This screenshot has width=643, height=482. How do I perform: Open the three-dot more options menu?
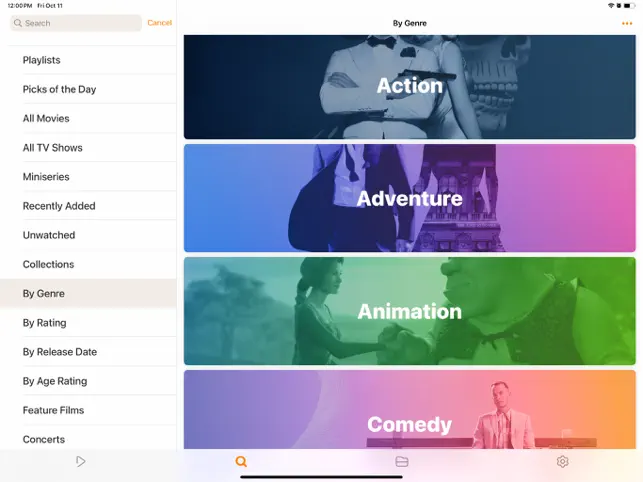(x=627, y=23)
